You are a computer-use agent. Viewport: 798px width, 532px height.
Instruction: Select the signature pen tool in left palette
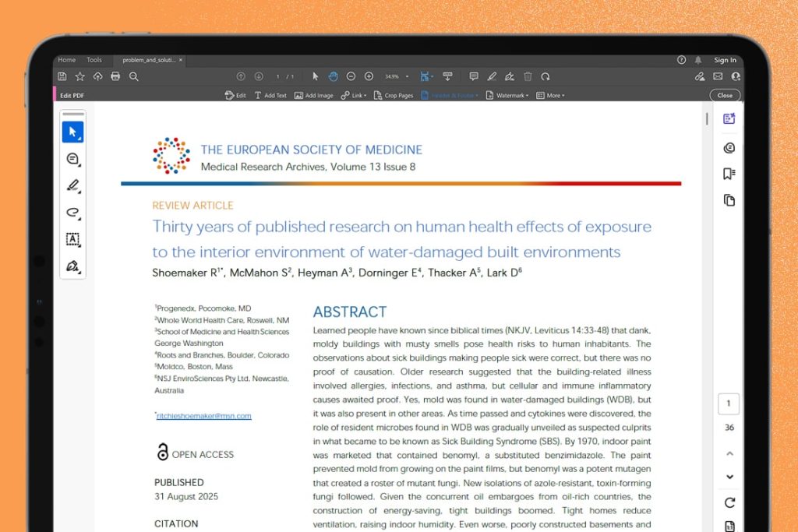pos(72,266)
